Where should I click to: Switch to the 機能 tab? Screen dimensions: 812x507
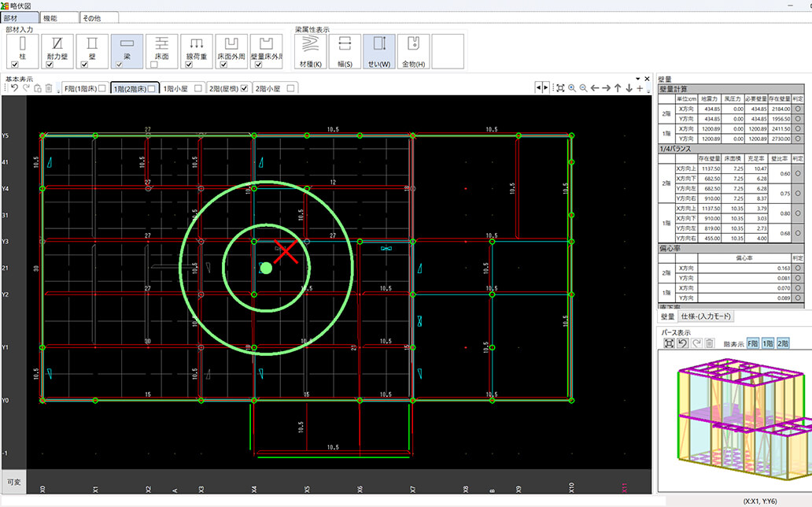(60, 17)
